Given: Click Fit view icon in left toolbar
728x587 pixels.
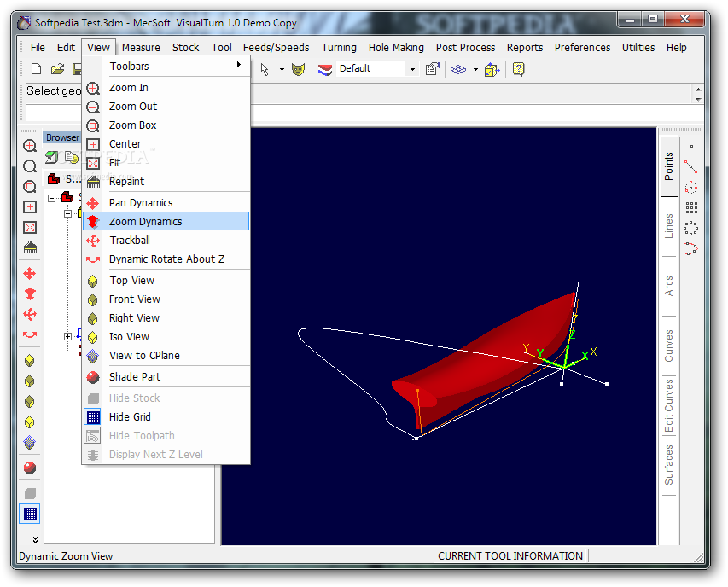Looking at the screenshot, I should pos(30,227).
